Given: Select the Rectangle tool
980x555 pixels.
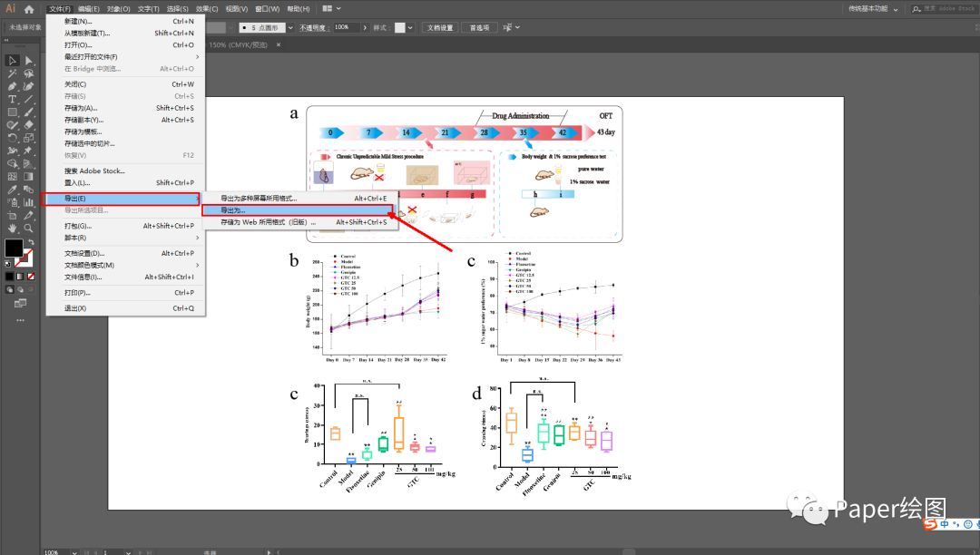Looking at the screenshot, I should click(x=12, y=112).
